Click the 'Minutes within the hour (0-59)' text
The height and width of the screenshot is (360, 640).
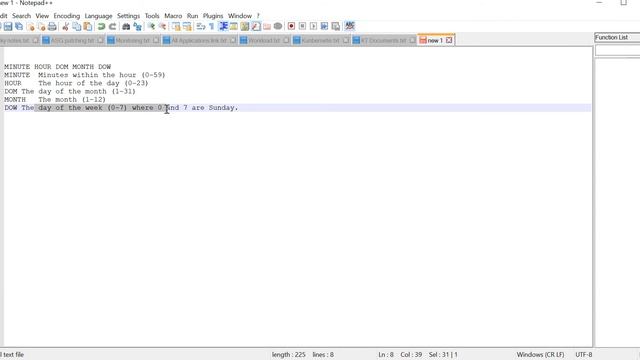[102, 75]
